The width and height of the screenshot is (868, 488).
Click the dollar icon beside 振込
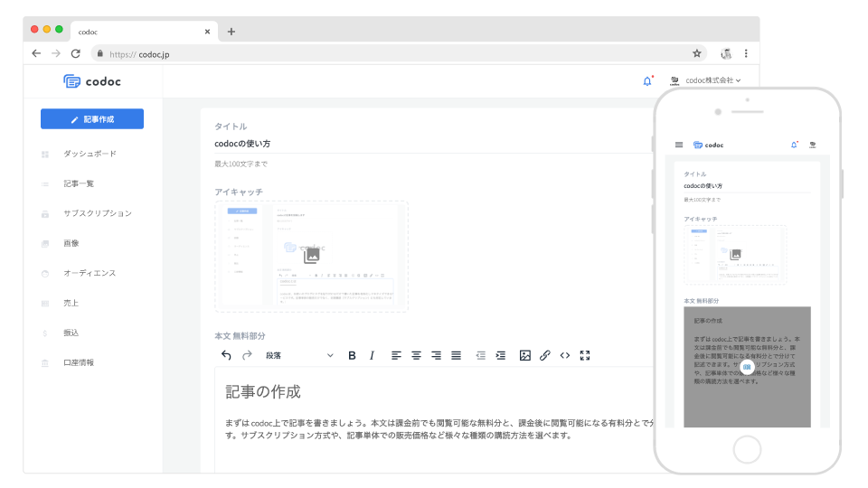click(x=45, y=333)
